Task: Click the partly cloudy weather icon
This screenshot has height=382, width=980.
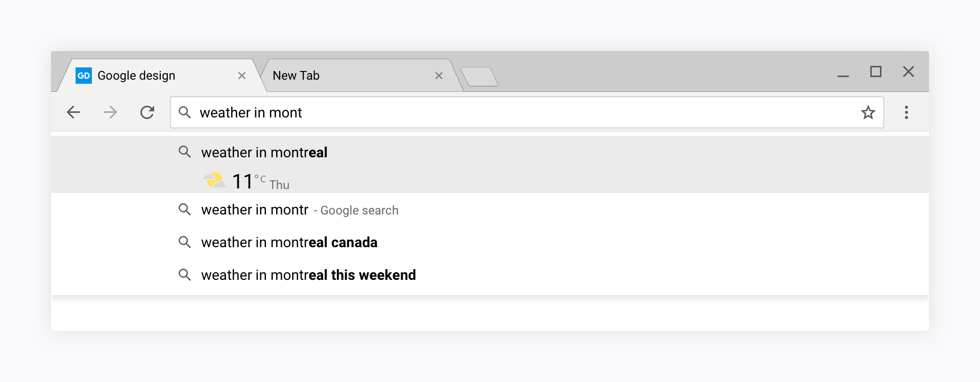Action: coord(214,180)
